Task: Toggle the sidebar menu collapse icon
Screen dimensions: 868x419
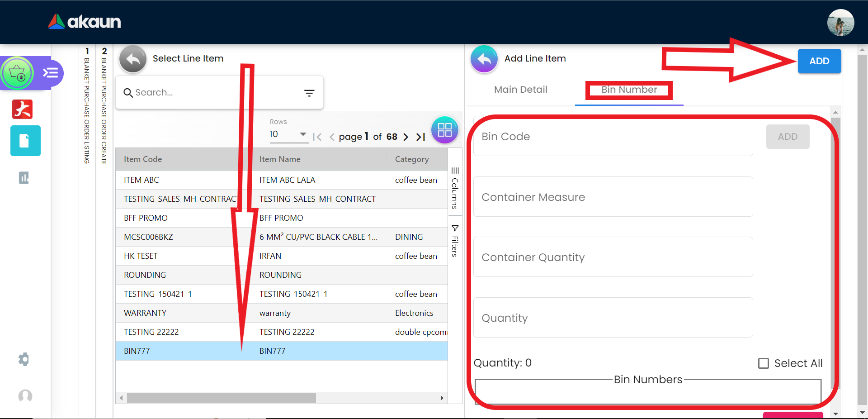Action: pyautogui.click(x=50, y=73)
